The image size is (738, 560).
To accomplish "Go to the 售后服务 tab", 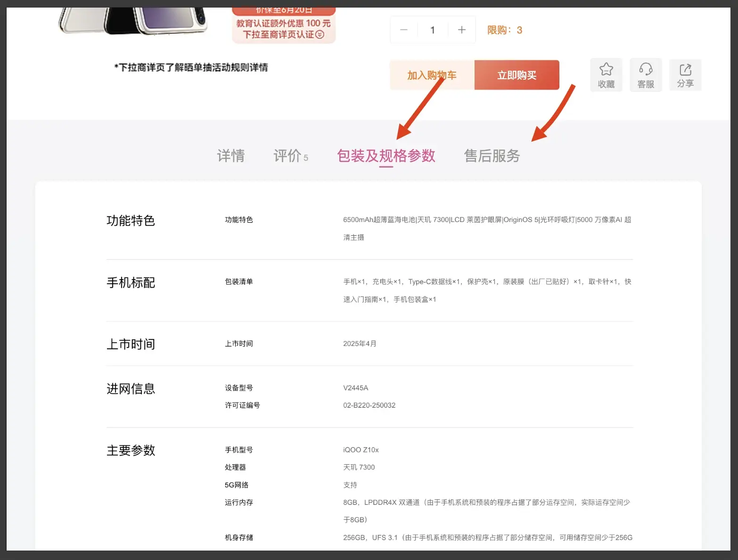I will (492, 156).
